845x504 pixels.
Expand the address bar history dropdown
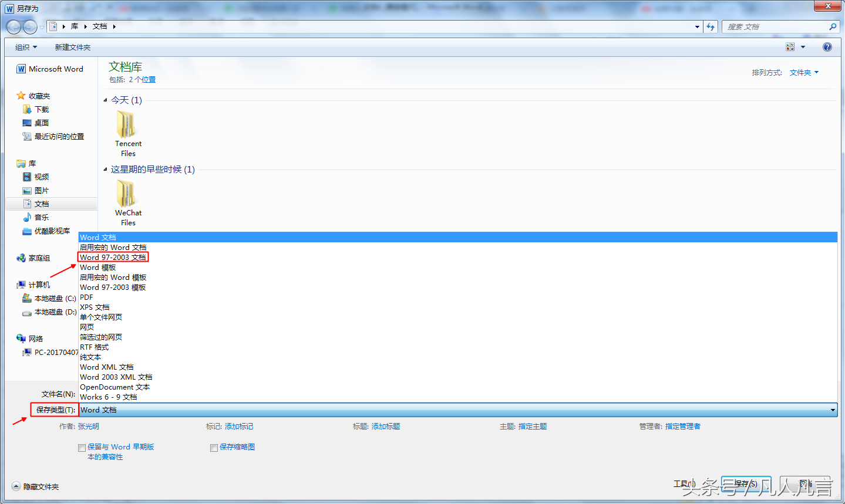(x=697, y=26)
